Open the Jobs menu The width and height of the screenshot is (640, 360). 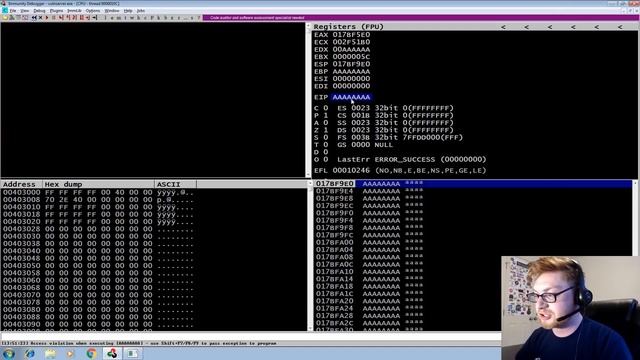pos(141,11)
